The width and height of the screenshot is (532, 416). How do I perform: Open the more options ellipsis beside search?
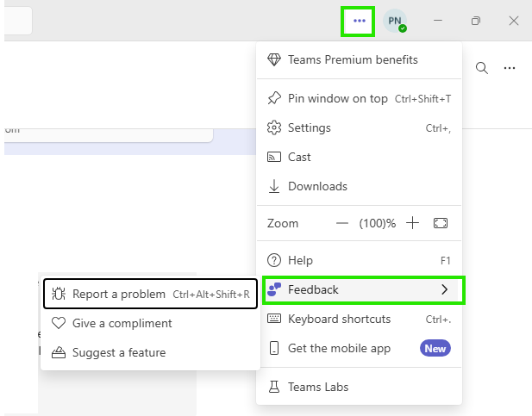pos(510,68)
